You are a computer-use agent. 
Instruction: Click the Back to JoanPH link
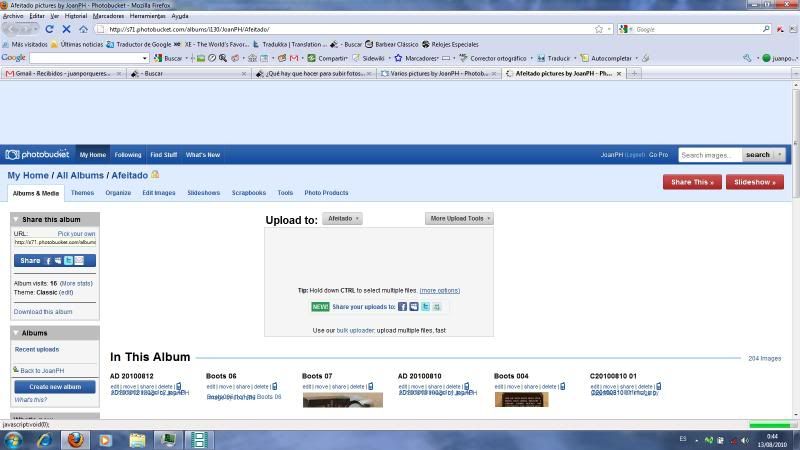tap(42, 370)
